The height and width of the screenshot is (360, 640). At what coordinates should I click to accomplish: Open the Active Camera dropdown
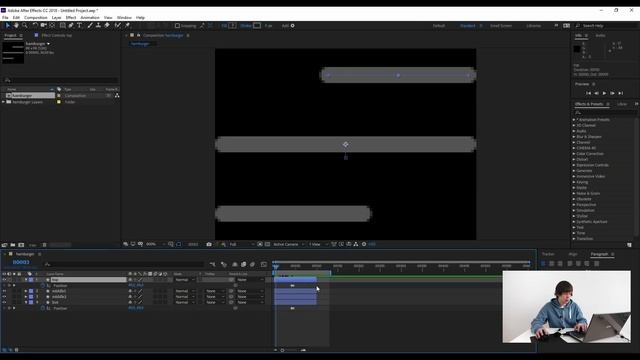point(289,244)
